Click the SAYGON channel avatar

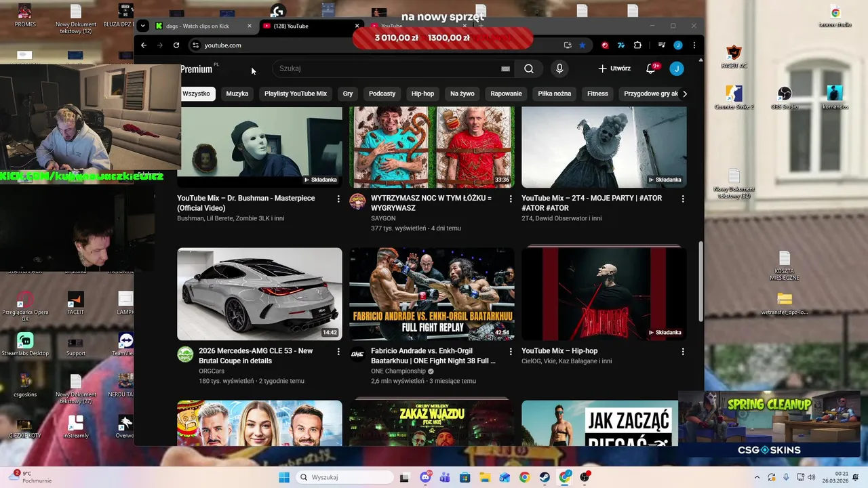point(357,201)
